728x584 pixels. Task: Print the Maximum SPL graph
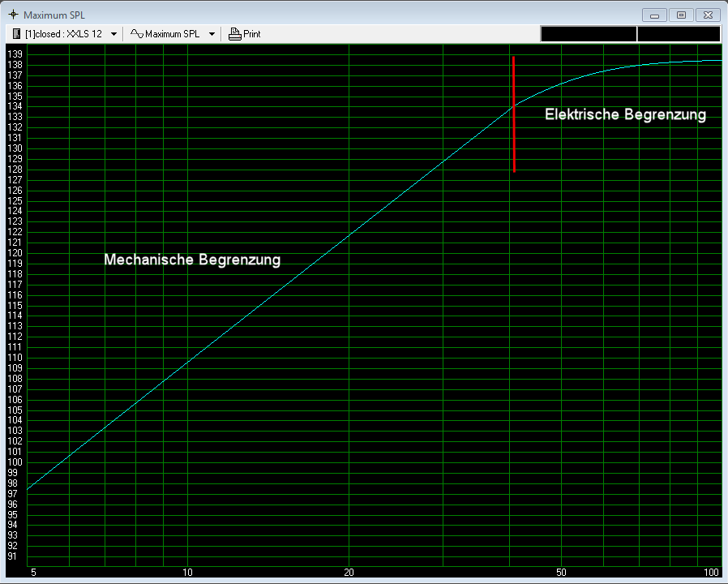(x=244, y=34)
